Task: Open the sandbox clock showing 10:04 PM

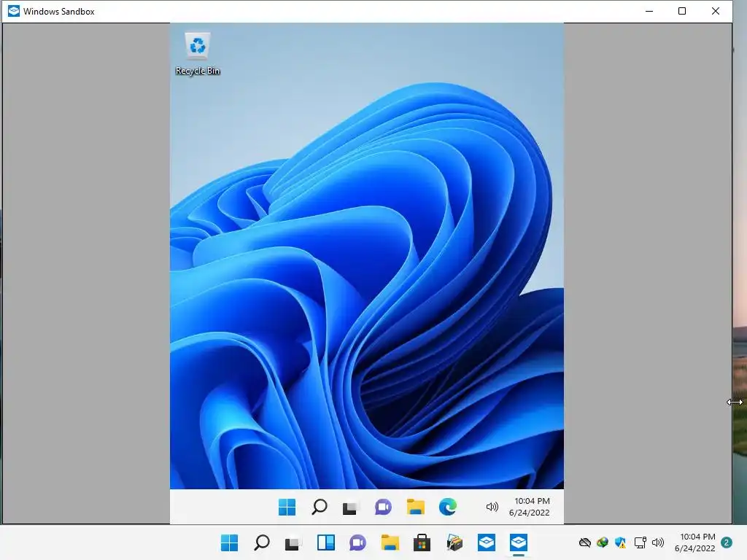Action: point(530,507)
